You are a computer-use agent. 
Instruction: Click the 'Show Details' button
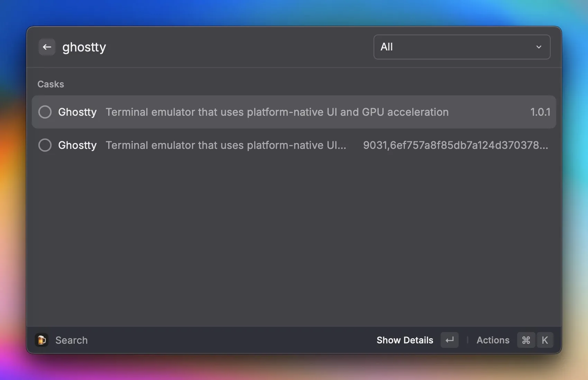[x=405, y=340]
